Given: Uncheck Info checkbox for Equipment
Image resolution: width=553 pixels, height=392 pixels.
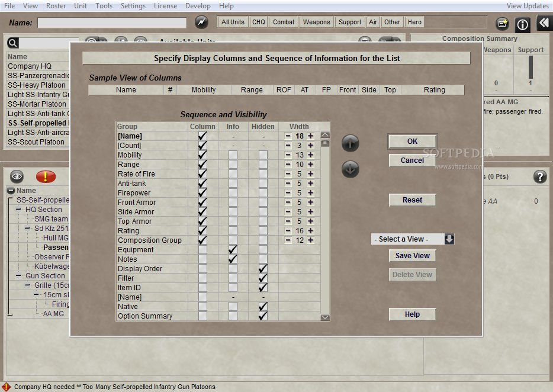Looking at the screenshot, I should click(x=233, y=249).
